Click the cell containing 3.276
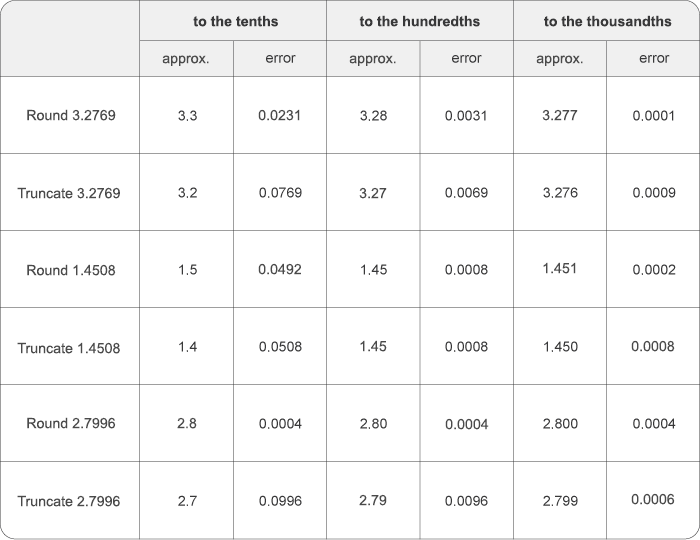This screenshot has width=700, height=540. pos(560,192)
